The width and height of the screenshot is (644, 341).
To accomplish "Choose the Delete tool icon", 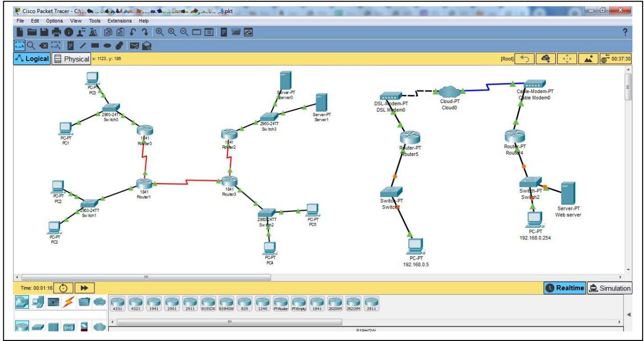I will 43,46.
